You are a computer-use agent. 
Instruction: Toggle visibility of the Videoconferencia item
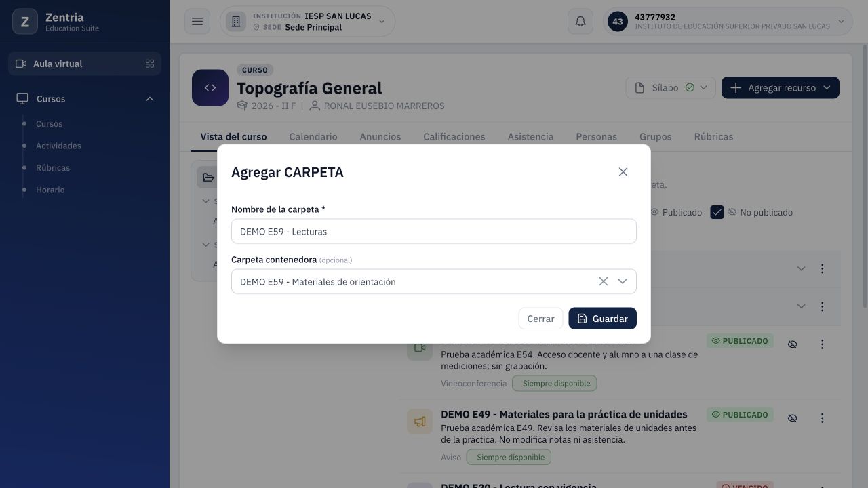[792, 344]
